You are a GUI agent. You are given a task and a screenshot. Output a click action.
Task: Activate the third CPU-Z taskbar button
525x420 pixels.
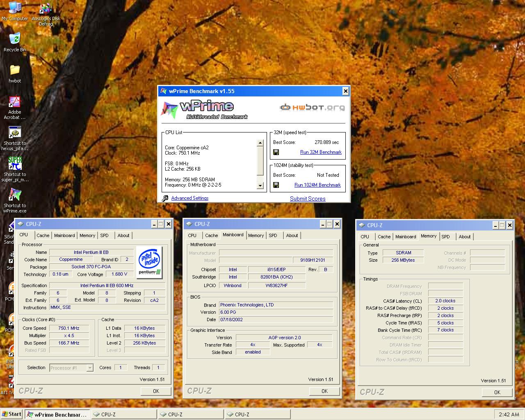click(258, 414)
